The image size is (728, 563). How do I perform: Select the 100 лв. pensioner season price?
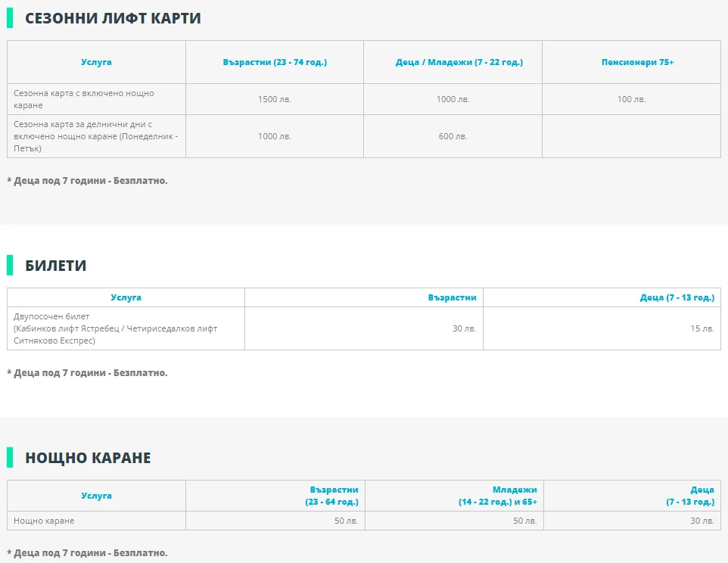click(631, 99)
